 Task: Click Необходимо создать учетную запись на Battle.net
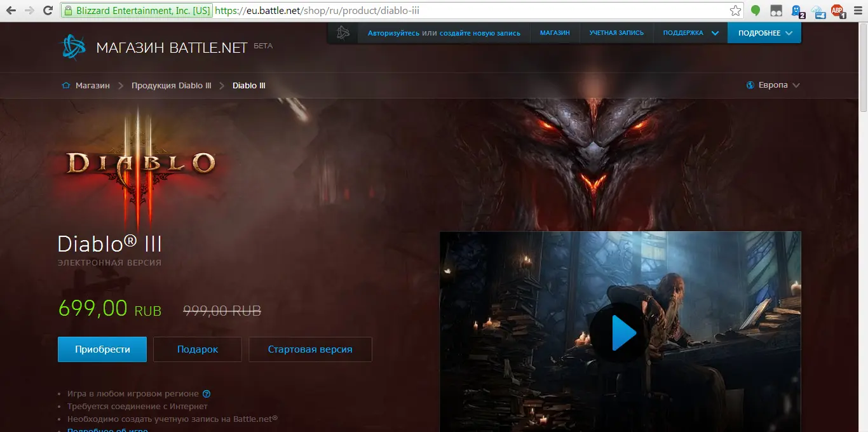[x=173, y=419]
